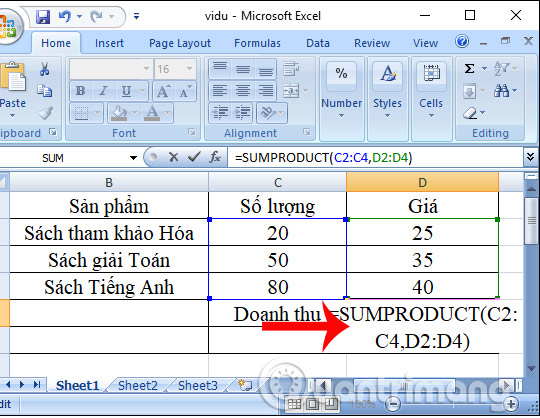
Task: Click the AutoSum sigma icon
Action: 469,69
